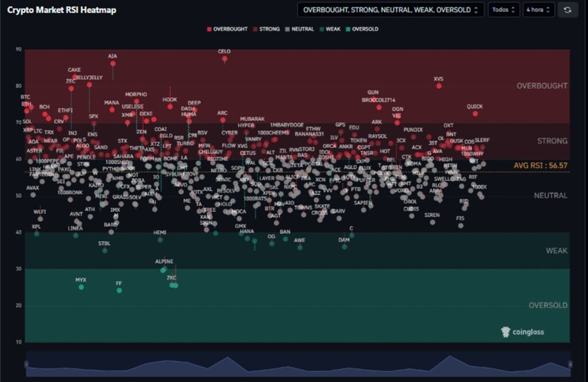Screen dimensions: 588x382
Task: Click the QUICK coin data point
Action: click(475, 114)
